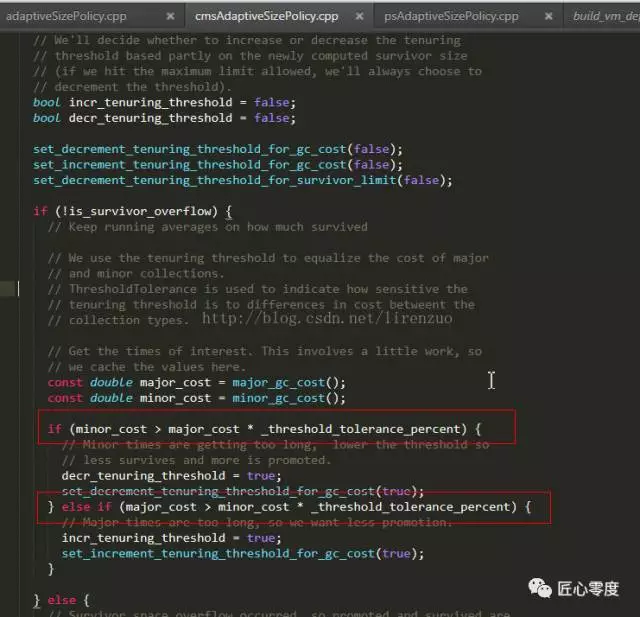Click 'bool incr_tenuring_threshold' declaration line

click(x=164, y=102)
